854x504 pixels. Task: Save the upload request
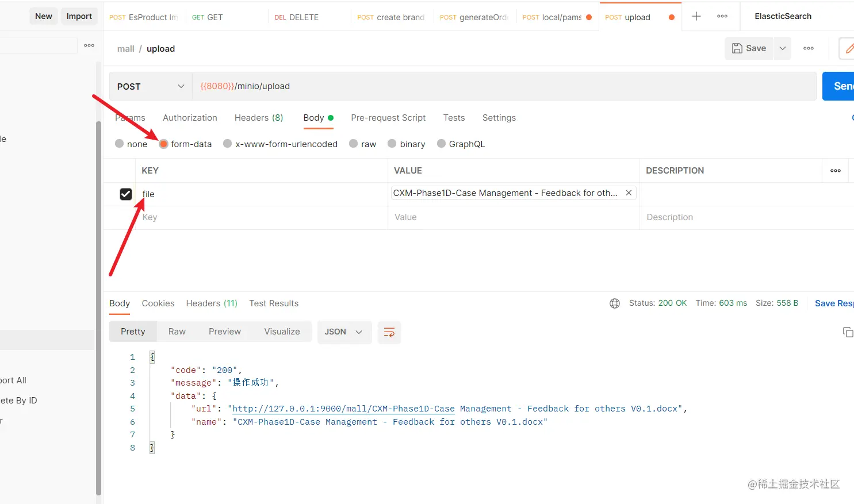click(x=749, y=48)
